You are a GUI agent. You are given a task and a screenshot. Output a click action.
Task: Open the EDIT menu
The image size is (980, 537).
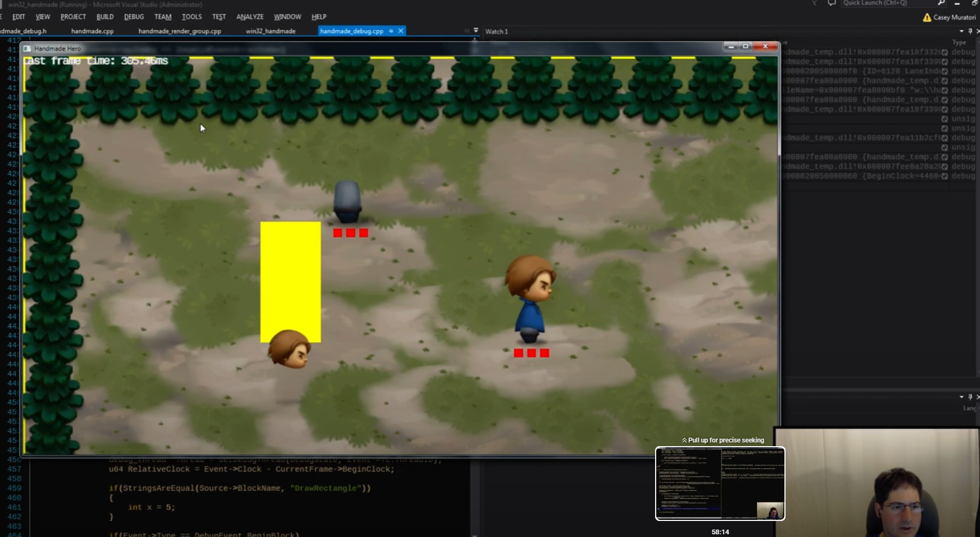point(19,17)
